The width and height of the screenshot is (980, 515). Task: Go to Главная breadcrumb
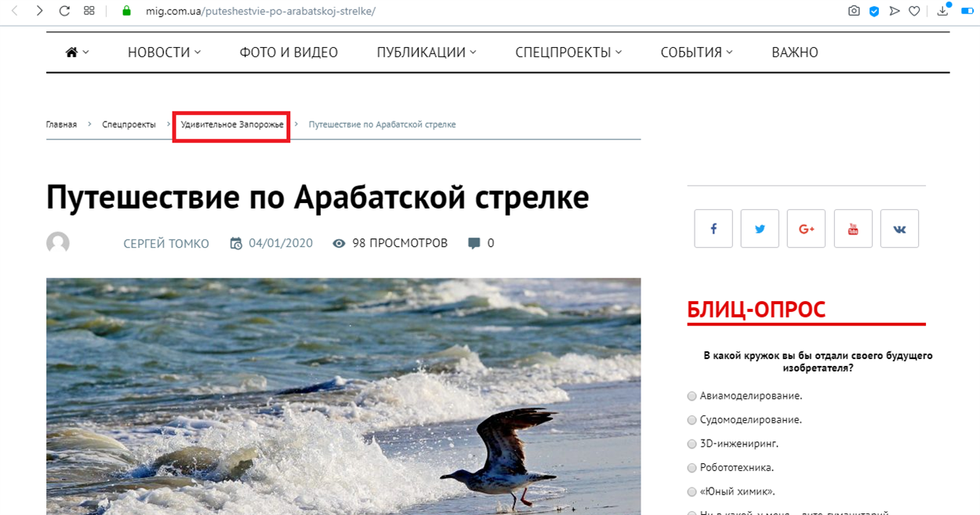pyautogui.click(x=61, y=125)
